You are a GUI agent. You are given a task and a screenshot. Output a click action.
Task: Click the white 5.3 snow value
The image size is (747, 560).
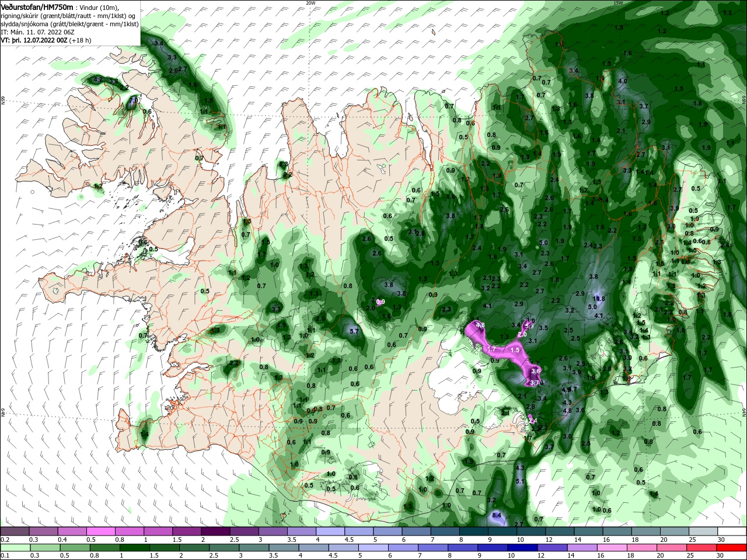[529, 325]
